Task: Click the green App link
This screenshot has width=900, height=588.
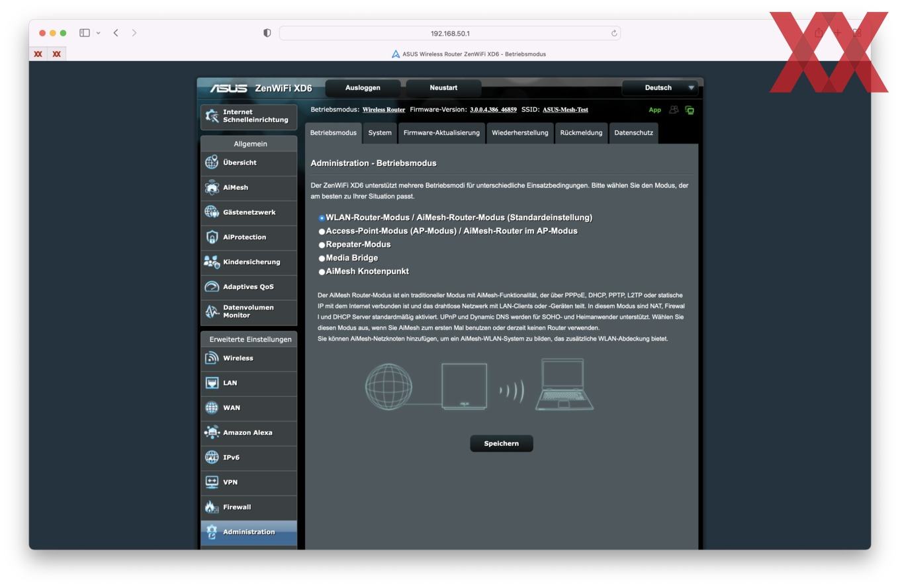Action: pos(654,110)
